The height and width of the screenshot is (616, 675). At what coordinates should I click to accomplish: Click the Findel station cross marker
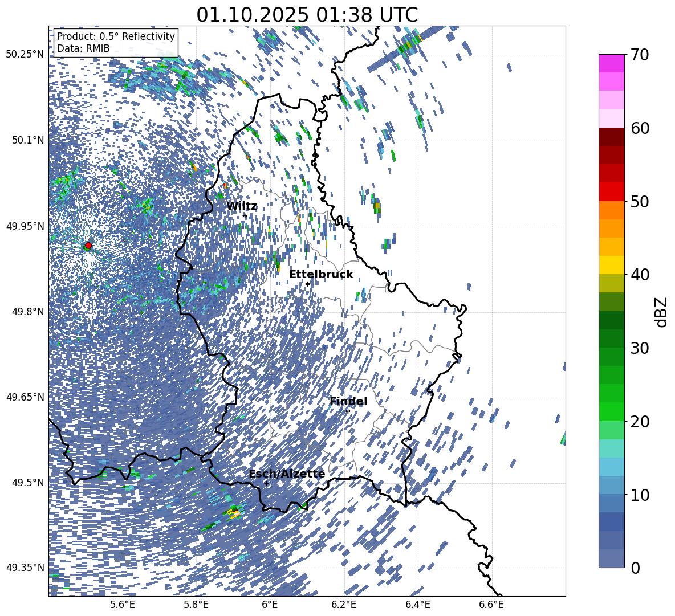348,411
